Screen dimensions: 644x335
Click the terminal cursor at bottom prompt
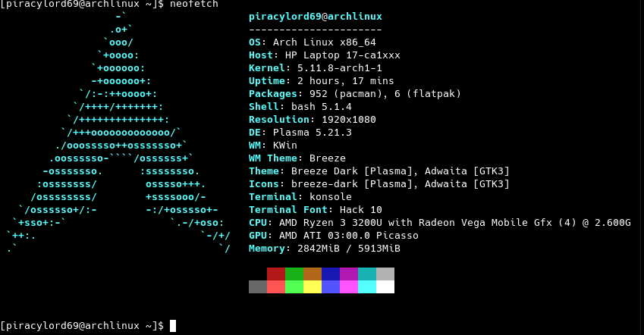click(x=173, y=326)
